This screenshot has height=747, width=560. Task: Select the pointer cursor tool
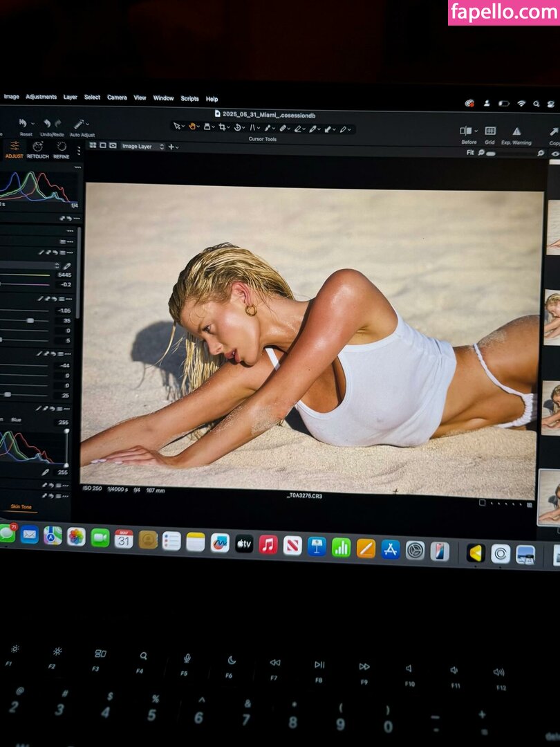click(176, 127)
